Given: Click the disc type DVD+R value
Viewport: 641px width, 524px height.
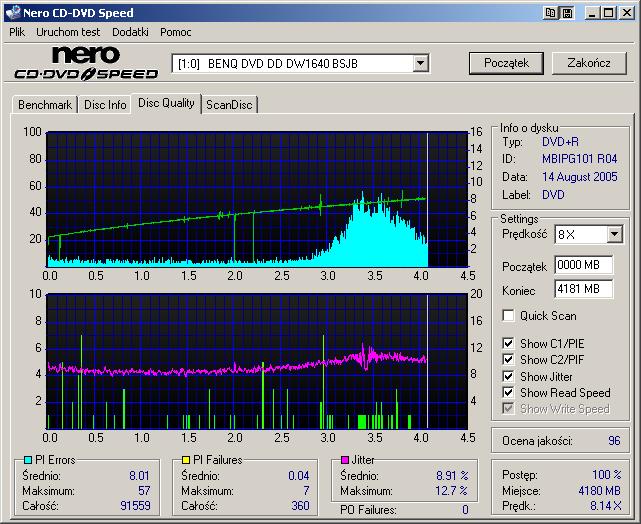Looking at the screenshot, I should pyautogui.click(x=560, y=141).
